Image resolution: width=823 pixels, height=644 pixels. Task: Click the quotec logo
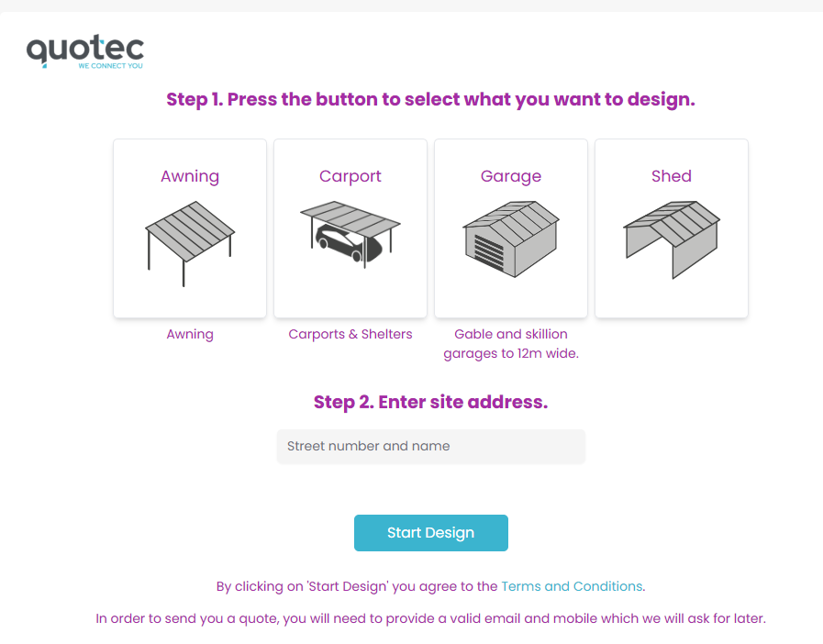tap(85, 51)
